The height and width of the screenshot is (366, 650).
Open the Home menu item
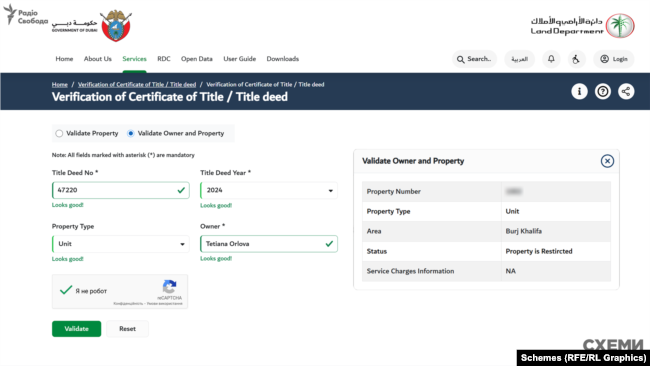pyautogui.click(x=64, y=59)
